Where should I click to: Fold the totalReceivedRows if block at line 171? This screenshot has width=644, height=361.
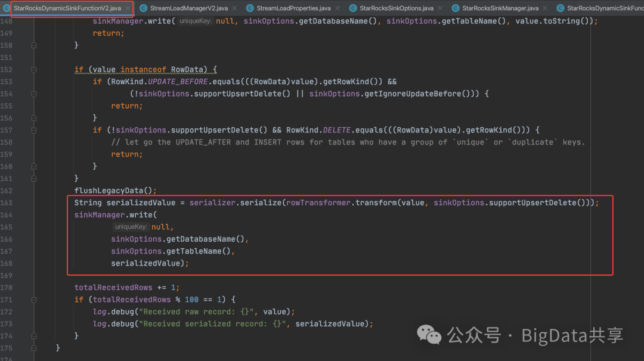pos(34,300)
